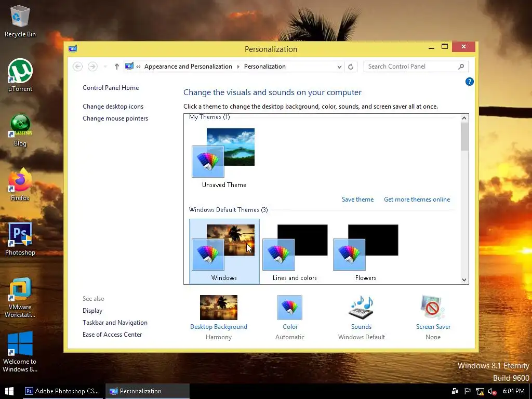The height and width of the screenshot is (399, 532).
Task: Click the Forward navigation arrow
Action: coord(92,66)
